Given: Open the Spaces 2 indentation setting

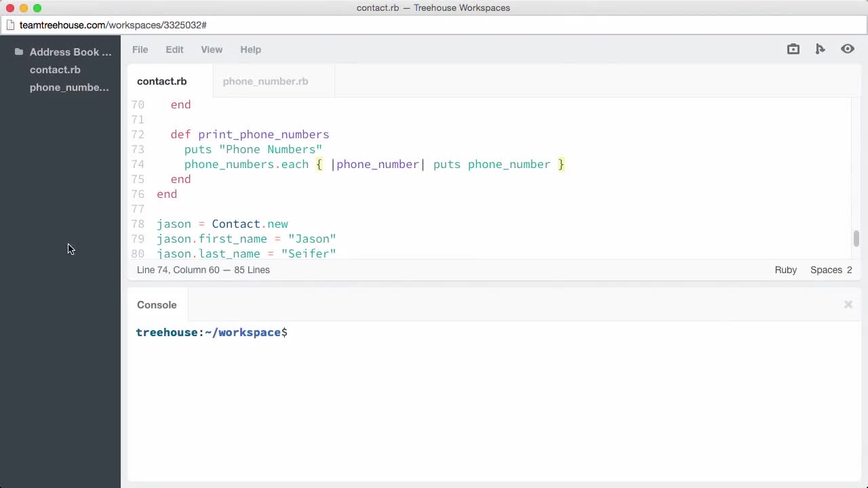Looking at the screenshot, I should pos(831,270).
